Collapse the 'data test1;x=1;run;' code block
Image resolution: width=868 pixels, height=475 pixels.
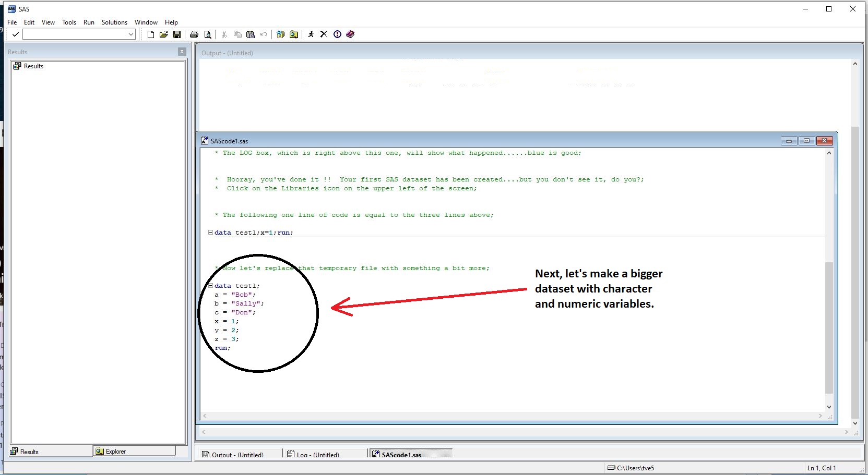coord(210,233)
